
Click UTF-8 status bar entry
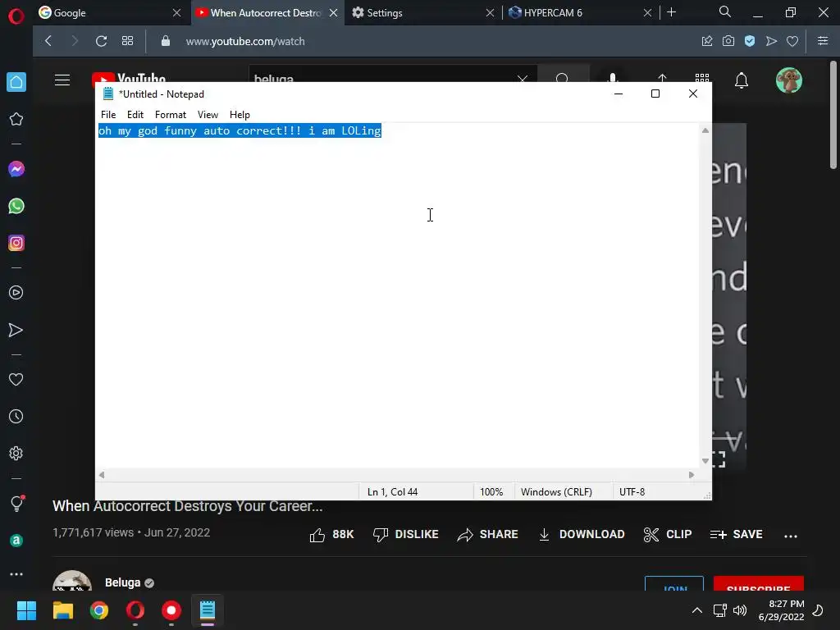632,492
